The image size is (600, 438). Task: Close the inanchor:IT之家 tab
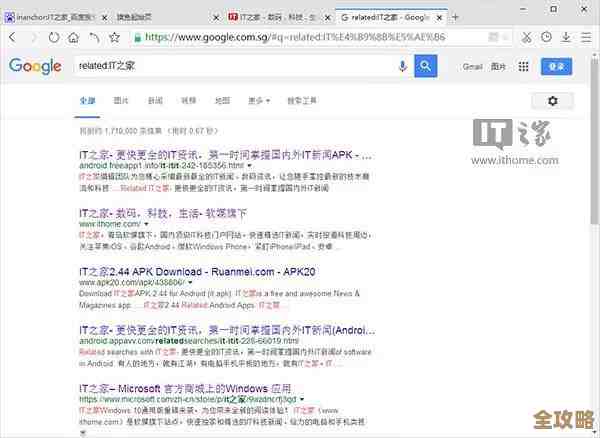pyautogui.click(x=104, y=18)
